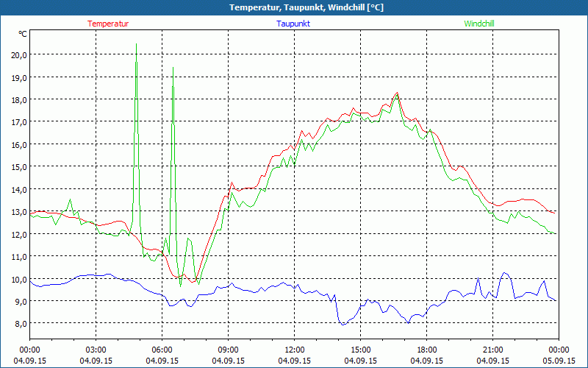Viewport: 588px width, 368px height.
Task: Click the red Temperatur legend label
Action: 108,24
